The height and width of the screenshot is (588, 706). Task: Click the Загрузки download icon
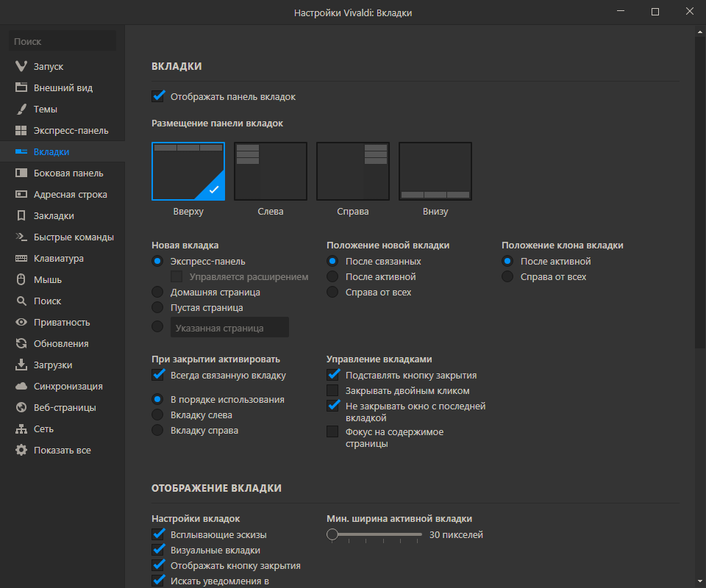point(21,365)
